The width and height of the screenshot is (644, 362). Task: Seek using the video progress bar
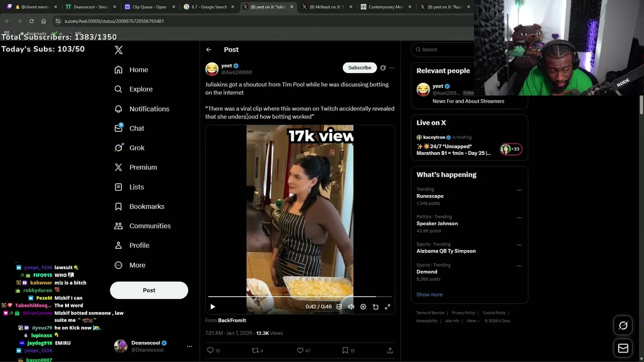(x=300, y=297)
